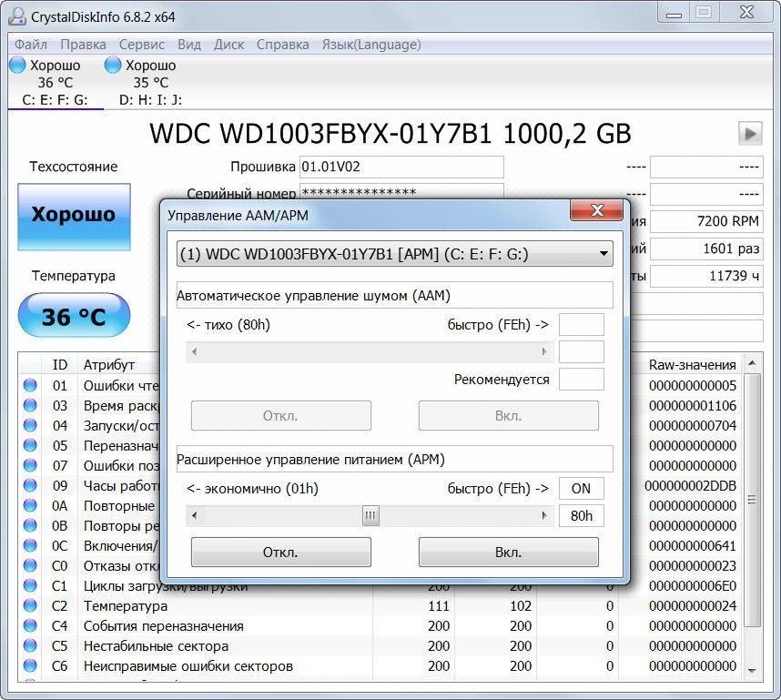Screen dimensions: 781x700
Task: Click the status icon of attribute 07
Action: [30, 465]
